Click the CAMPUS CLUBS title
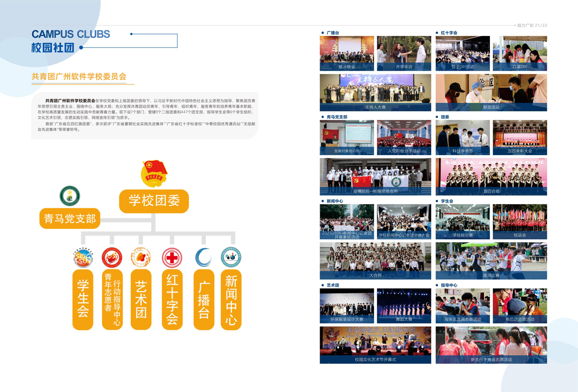Viewport: 578px width, 392px height. [x=71, y=34]
